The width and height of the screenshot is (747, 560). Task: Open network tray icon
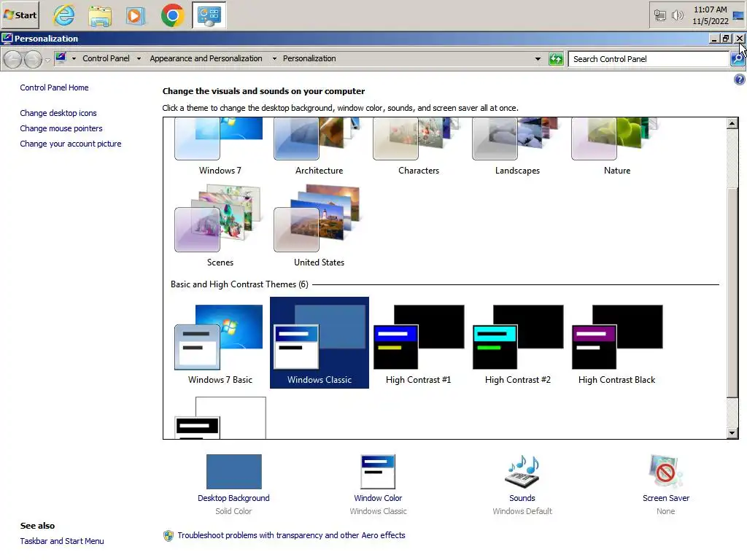coord(659,15)
